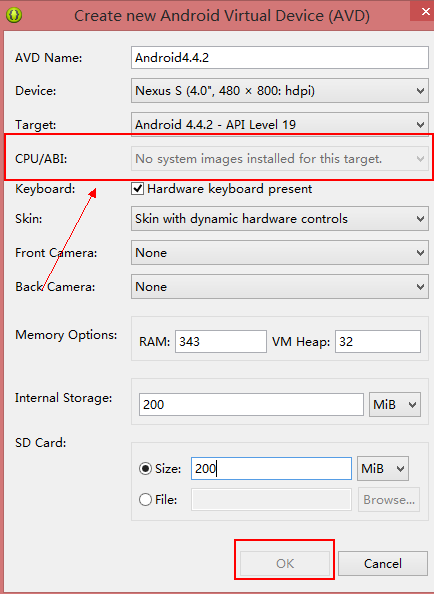
Task: Toggle Hardware keyboard present checkbox
Action: pos(137,189)
